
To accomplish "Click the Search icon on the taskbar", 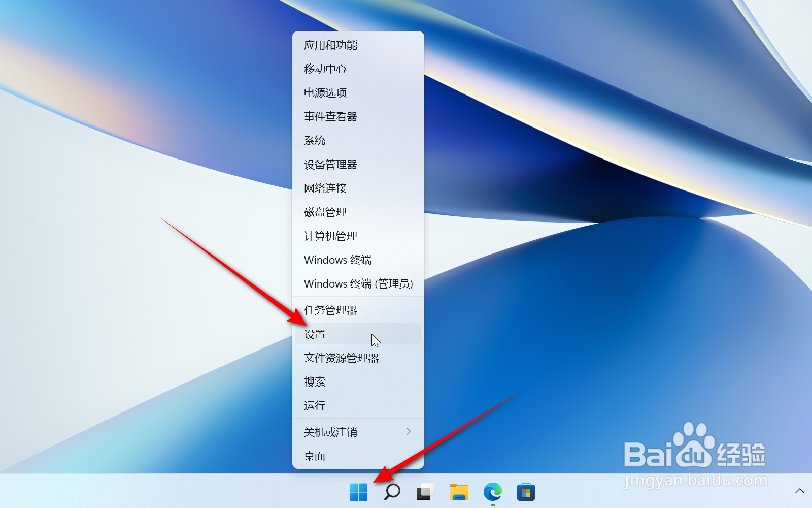I will click(391, 492).
